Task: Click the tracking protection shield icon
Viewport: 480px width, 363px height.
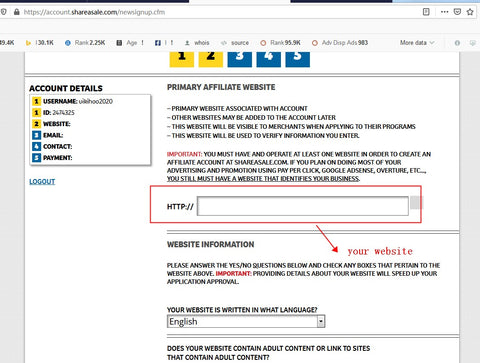Action: click(3, 12)
